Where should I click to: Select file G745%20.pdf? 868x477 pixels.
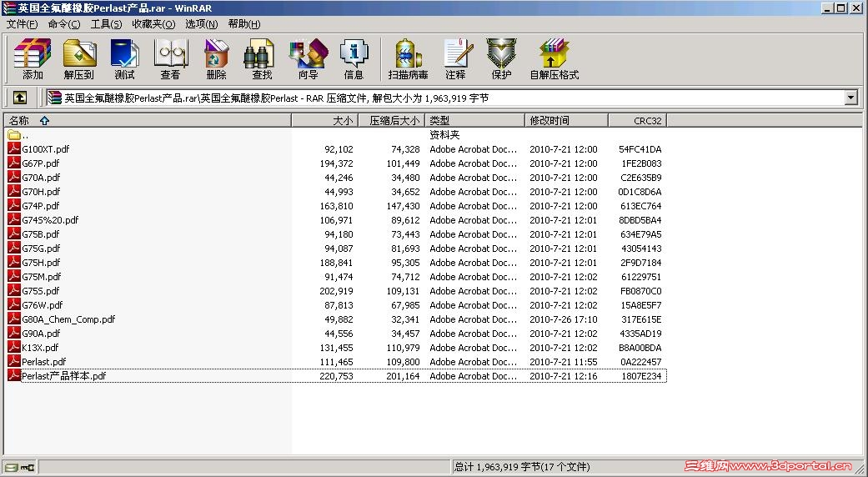coord(50,219)
